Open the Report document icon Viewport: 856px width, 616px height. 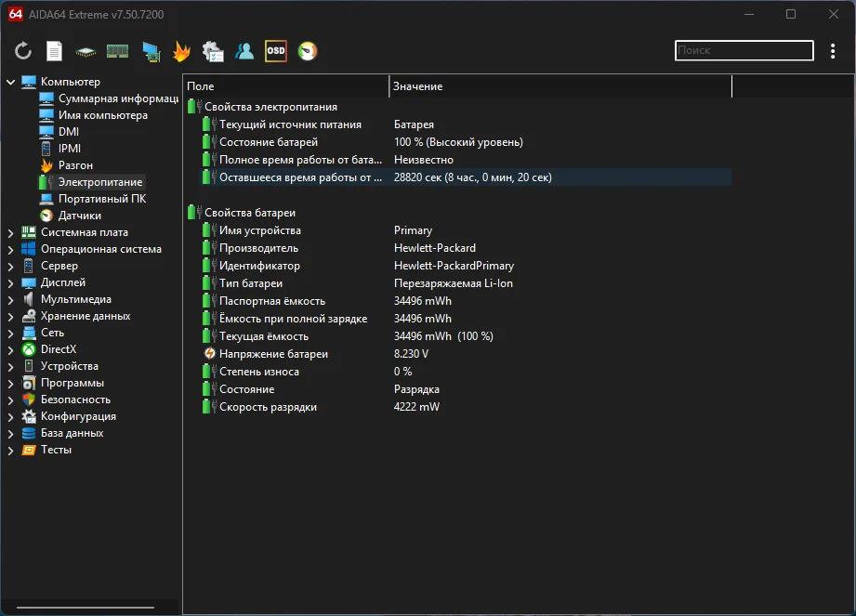tap(54, 51)
